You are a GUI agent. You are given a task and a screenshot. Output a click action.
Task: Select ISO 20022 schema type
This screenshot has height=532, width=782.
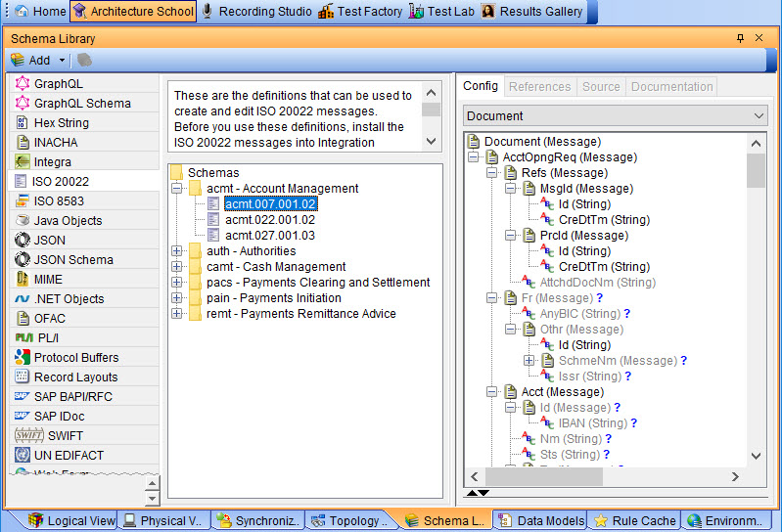[83, 181]
